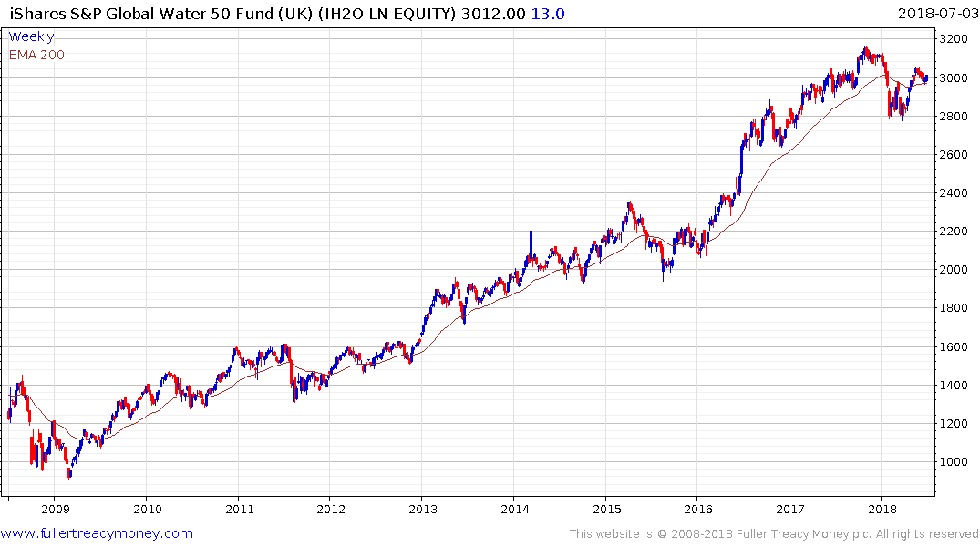Click the 2000 price axis label
The height and width of the screenshot is (547, 980).
coord(954,270)
